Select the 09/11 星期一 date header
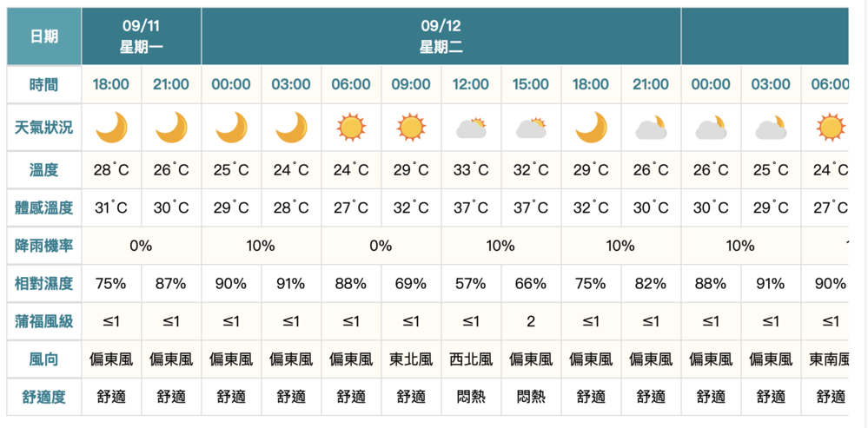The width and height of the screenshot is (868, 428). tap(142, 36)
